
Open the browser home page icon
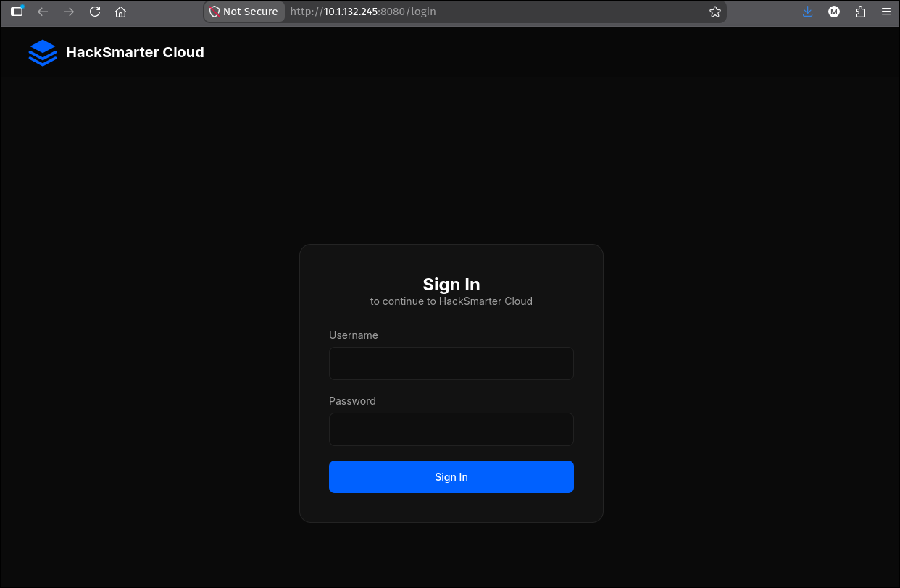[121, 12]
